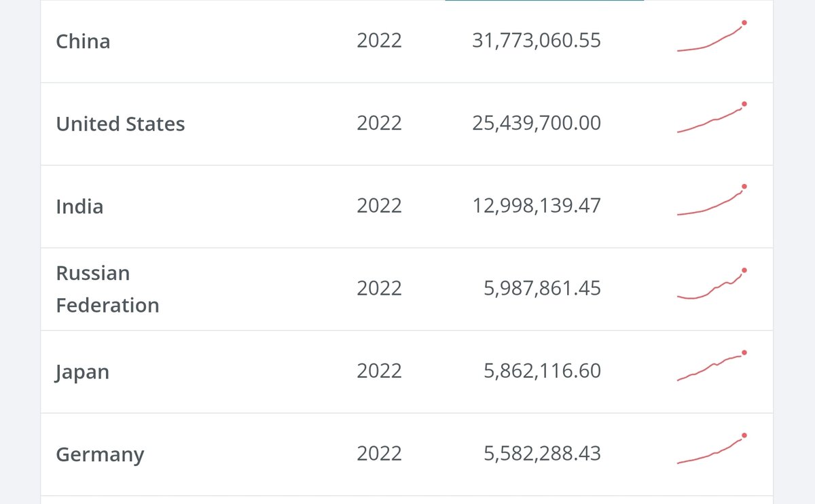Click Germany's value 5,582,288.43

point(542,454)
